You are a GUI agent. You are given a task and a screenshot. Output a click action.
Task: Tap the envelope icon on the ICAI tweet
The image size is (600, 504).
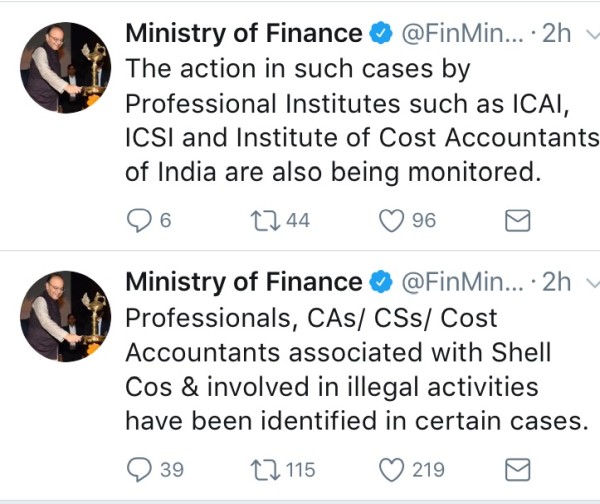coord(516,220)
